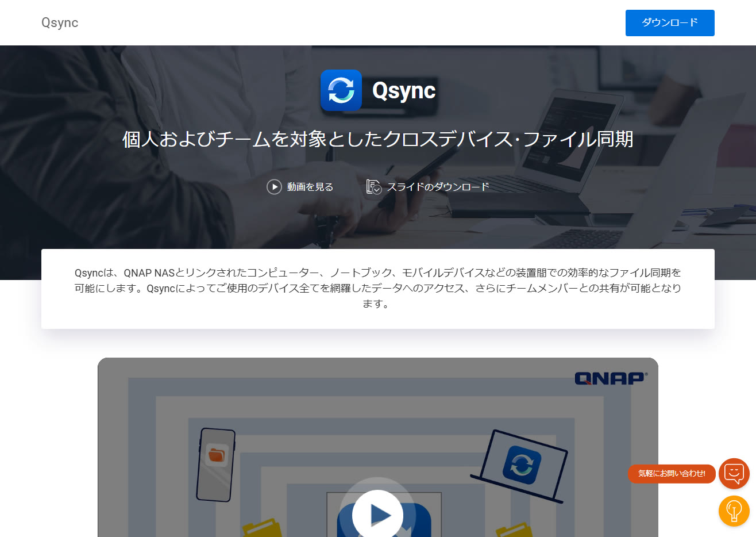The height and width of the screenshot is (537, 756).
Task: Click the Qsync sync app icon
Action: pyautogui.click(x=341, y=90)
